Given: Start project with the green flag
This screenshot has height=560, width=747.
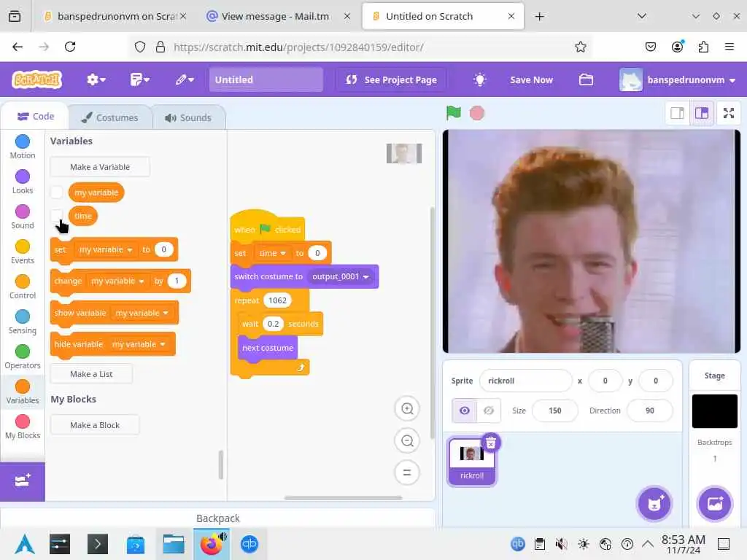Looking at the screenshot, I should tap(453, 113).
